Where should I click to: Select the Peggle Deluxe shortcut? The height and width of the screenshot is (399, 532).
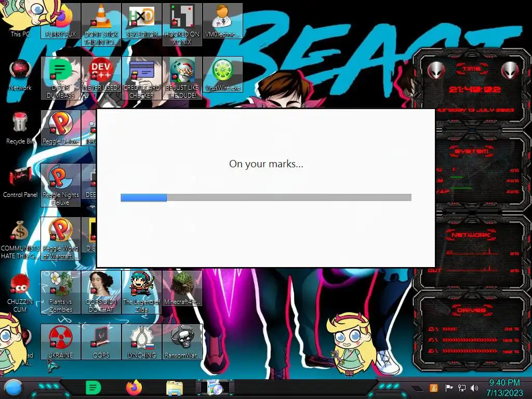(61, 128)
